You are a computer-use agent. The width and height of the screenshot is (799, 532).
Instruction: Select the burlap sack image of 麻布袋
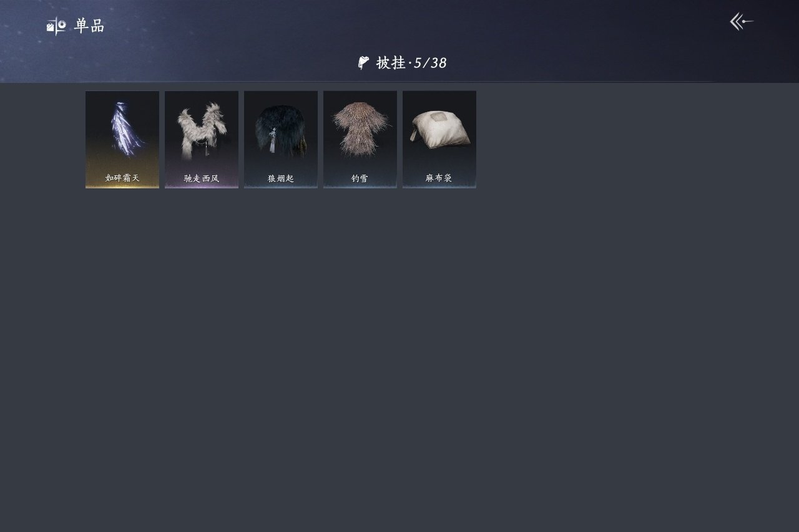click(439, 130)
